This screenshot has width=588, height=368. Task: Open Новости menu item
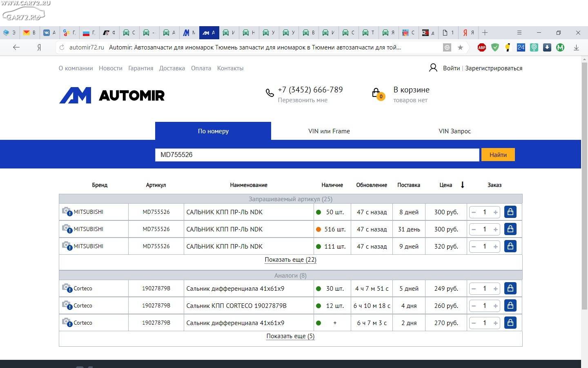(x=111, y=68)
